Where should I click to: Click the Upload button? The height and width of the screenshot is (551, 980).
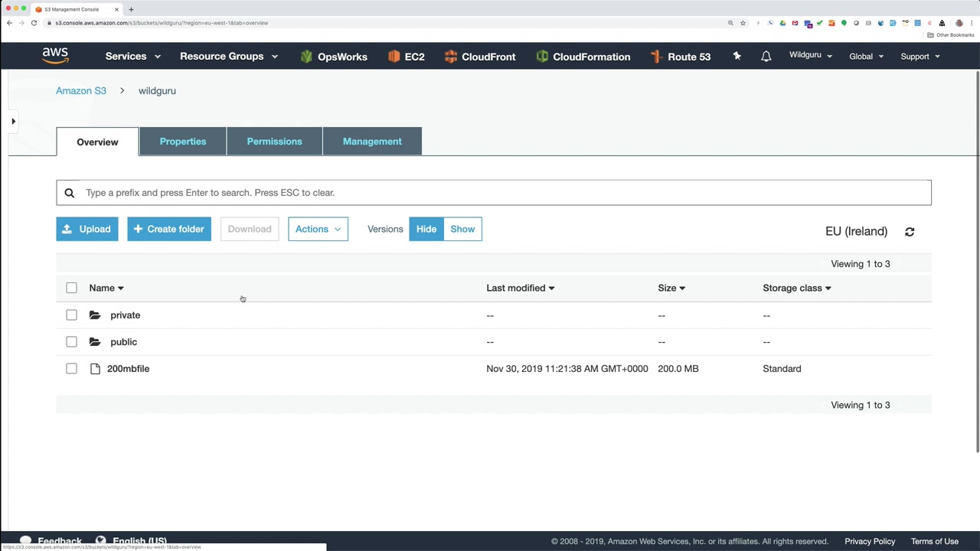click(x=87, y=229)
